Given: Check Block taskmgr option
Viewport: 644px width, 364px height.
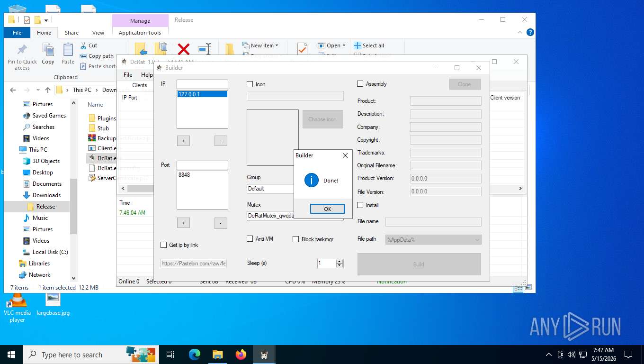Looking at the screenshot, I should coord(296,239).
